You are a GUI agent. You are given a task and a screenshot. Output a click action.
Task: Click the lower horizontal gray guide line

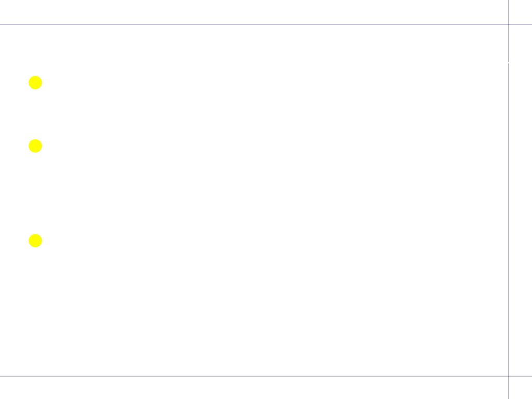(266, 376)
